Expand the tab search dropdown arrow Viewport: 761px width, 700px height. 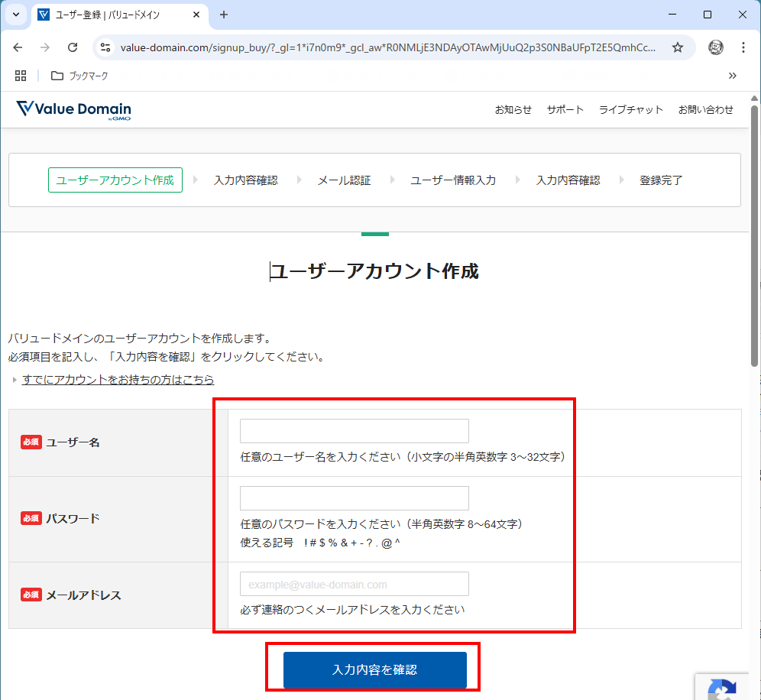tap(15, 15)
